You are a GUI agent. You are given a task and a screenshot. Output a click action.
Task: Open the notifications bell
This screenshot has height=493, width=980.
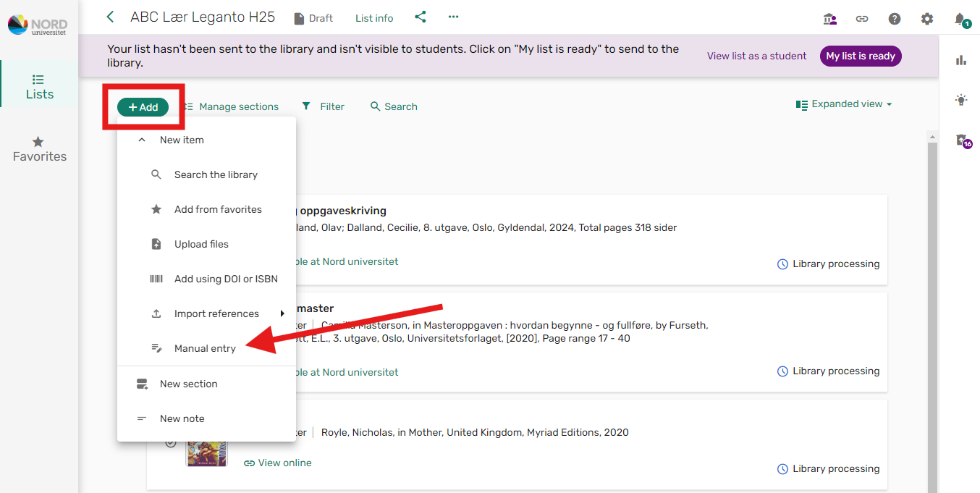click(x=960, y=19)
